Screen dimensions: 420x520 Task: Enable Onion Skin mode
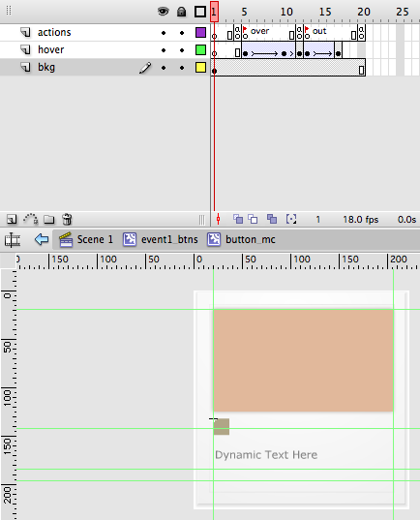pos(238,219)
